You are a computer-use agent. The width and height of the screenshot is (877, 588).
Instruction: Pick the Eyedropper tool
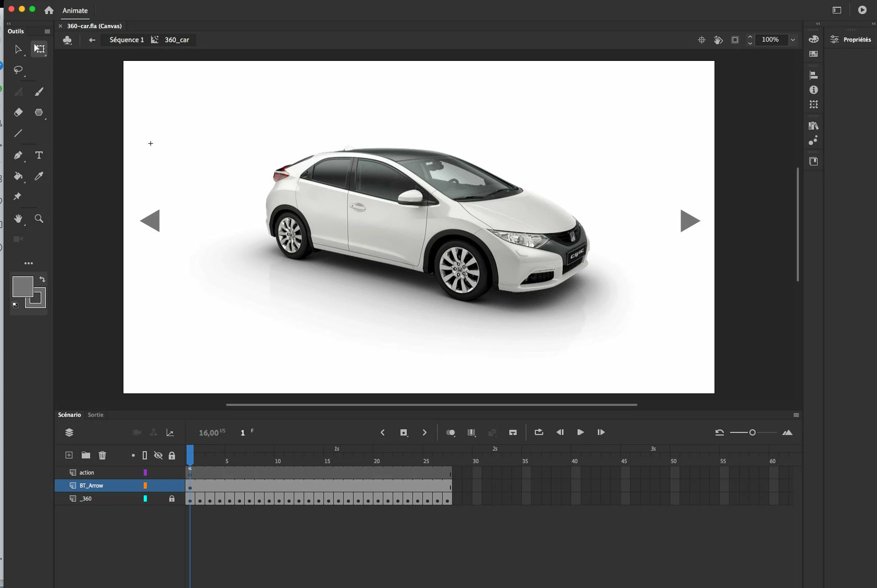pos(39,176)
